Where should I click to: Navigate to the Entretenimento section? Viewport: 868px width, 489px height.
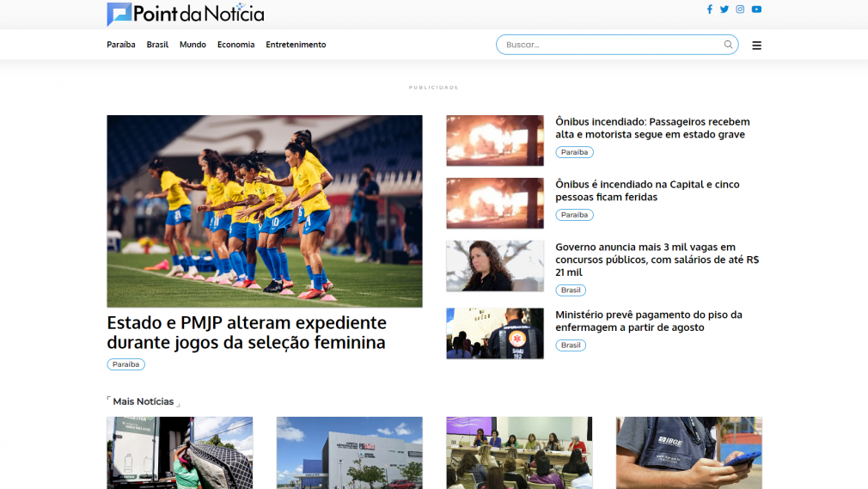(296, 45)
